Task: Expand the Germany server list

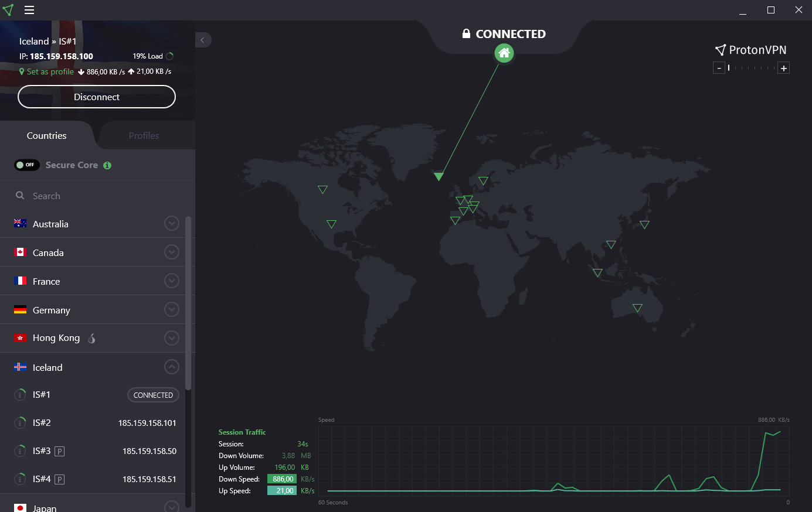Action: pos(172,309)
